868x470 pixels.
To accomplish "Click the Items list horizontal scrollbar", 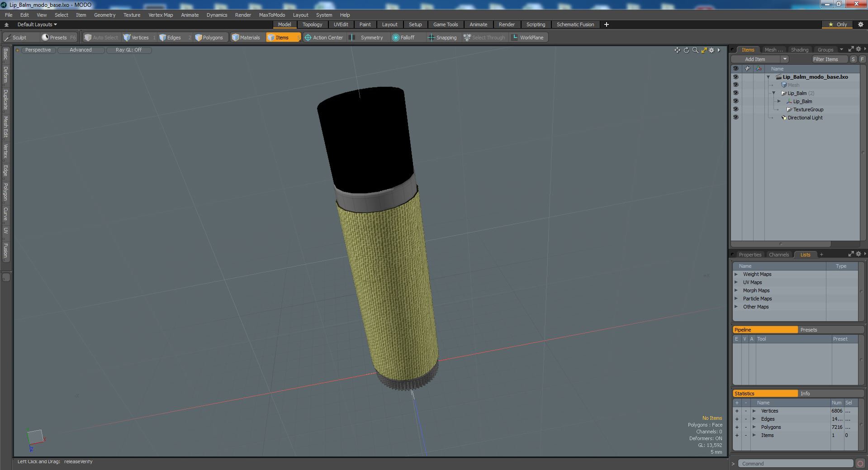I will tap(781, 244).
